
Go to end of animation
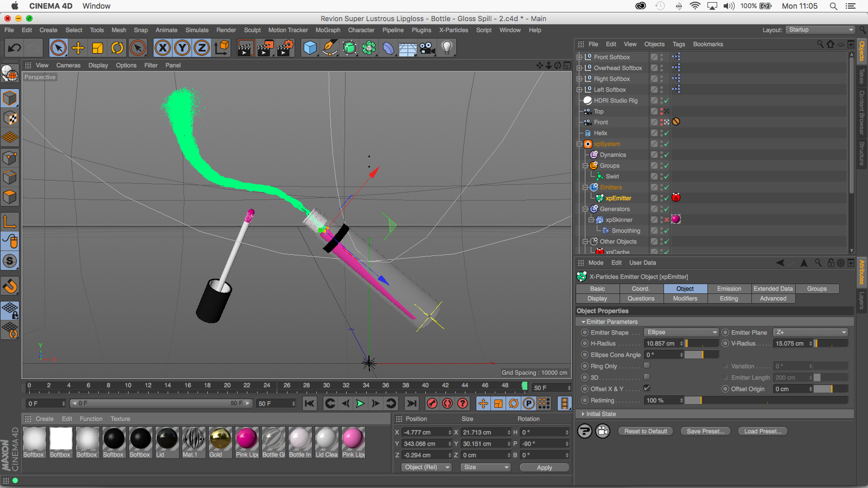(x=412, y=403)
